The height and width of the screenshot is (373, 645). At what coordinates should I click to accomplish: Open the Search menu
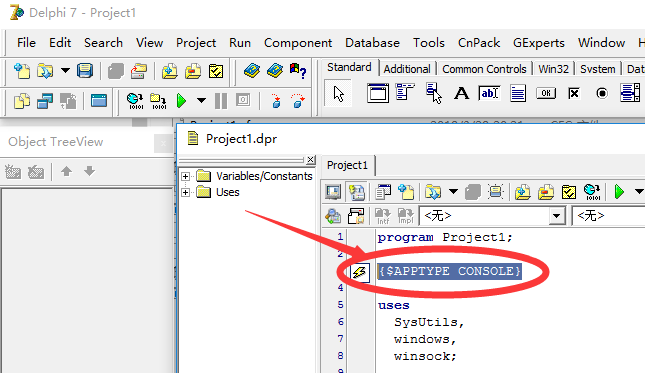[x=103, y=43]
